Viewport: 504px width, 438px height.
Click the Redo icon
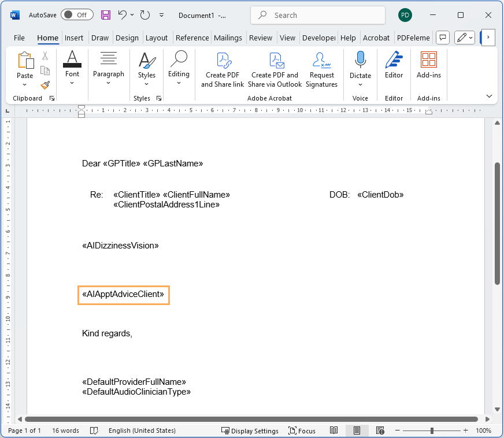pos(145,15)
